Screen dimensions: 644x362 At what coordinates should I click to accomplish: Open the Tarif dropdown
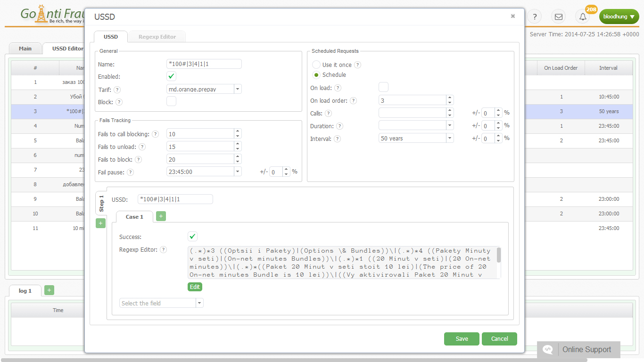pyautogui.click(x=238, y=89)
